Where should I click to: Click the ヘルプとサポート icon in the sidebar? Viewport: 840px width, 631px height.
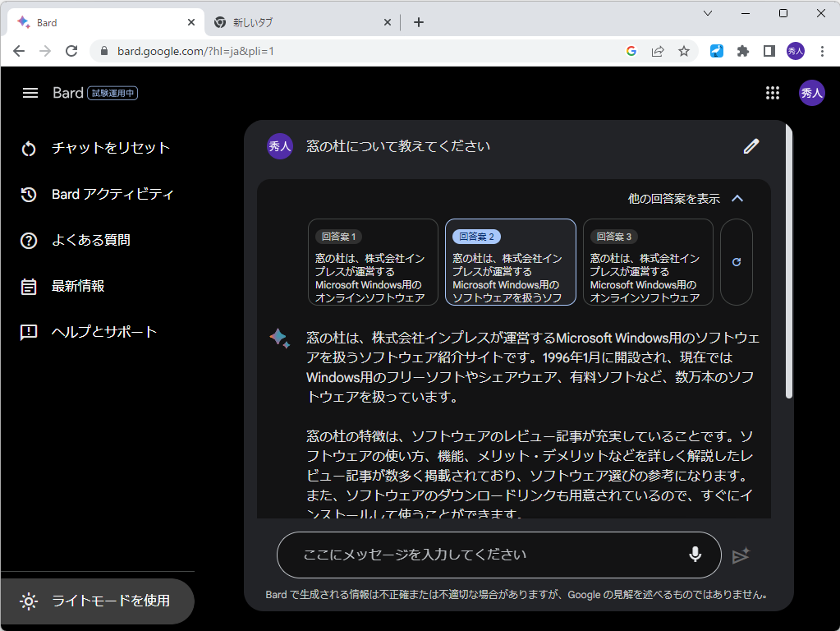pyautogui.click(x=30, y=332)
